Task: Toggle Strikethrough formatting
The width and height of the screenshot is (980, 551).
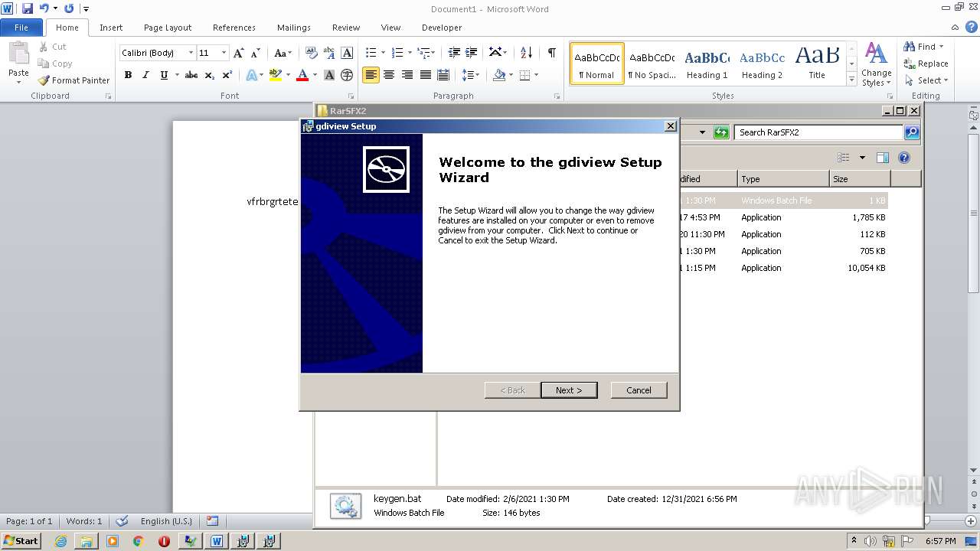Action: coord(191,75)
